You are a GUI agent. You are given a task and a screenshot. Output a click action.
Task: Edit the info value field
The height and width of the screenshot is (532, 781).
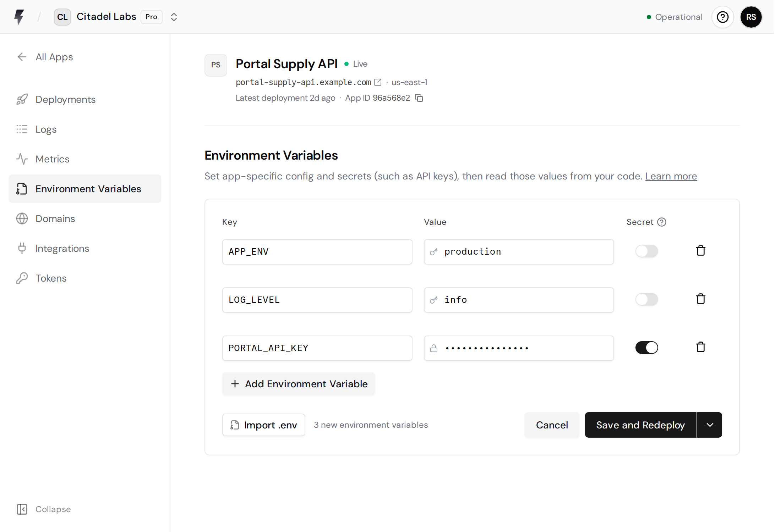pos(519,300)
